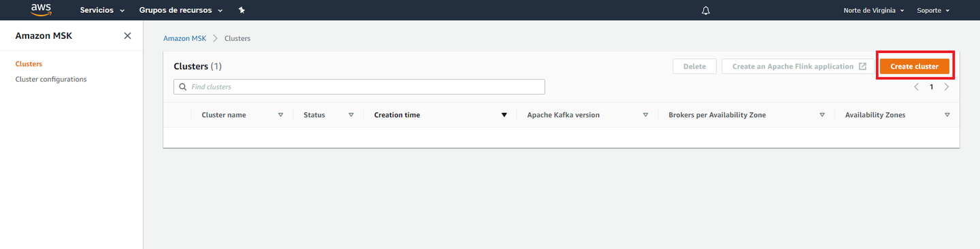Go to previous page arrow in pagination

click(916, 87)
